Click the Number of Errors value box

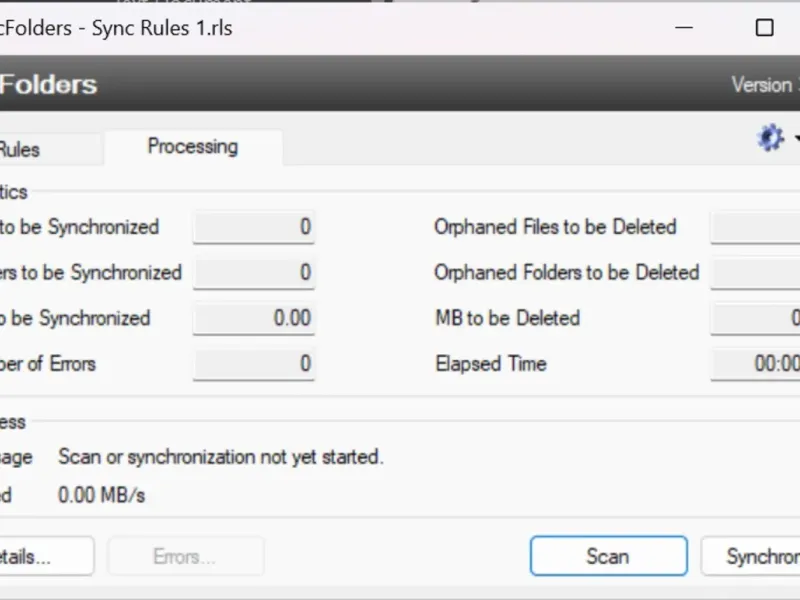pyautogui.click(x=254, y=365)
